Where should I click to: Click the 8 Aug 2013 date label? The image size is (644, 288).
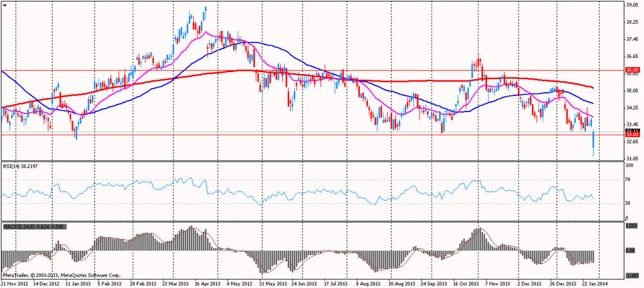(369, 283)
